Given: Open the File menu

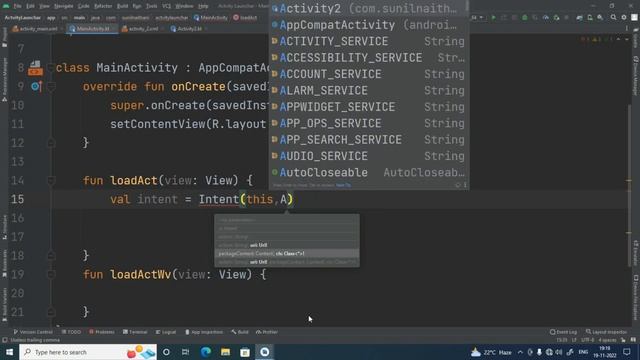Looking at the screenshot, I should pos(17,6).
